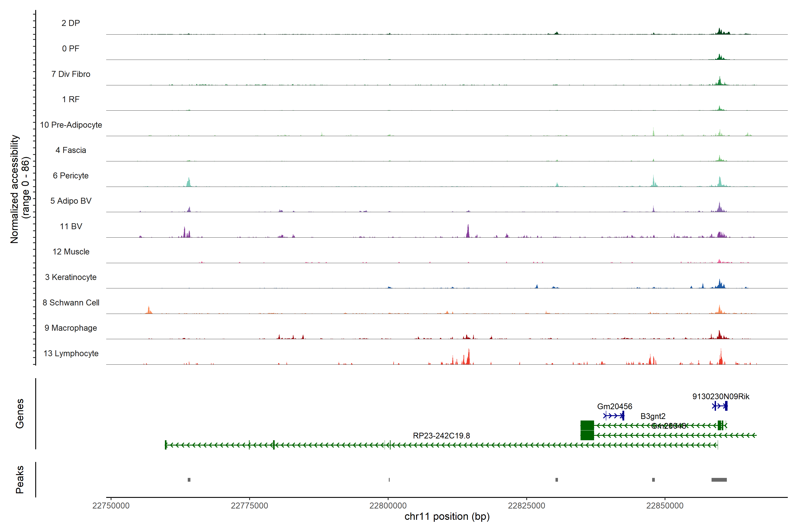
Task: Click the Gm20456 gene label
Action: tap(614, 406)
